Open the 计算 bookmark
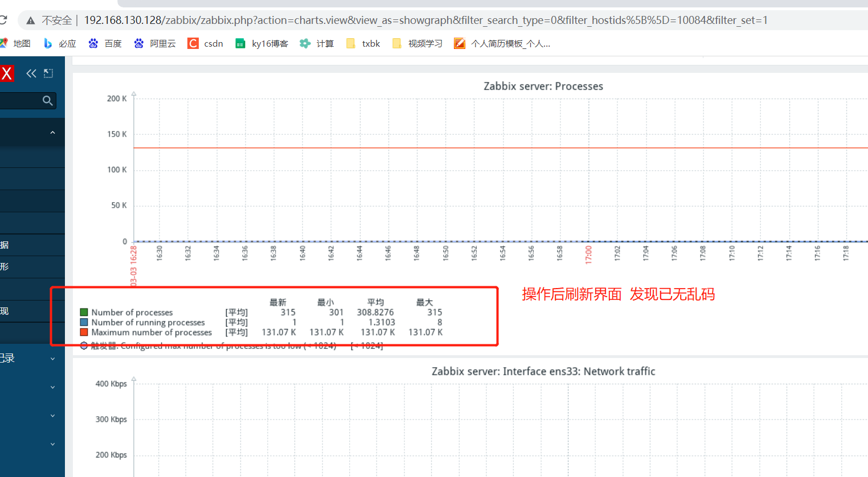 (x=317, y=43)
